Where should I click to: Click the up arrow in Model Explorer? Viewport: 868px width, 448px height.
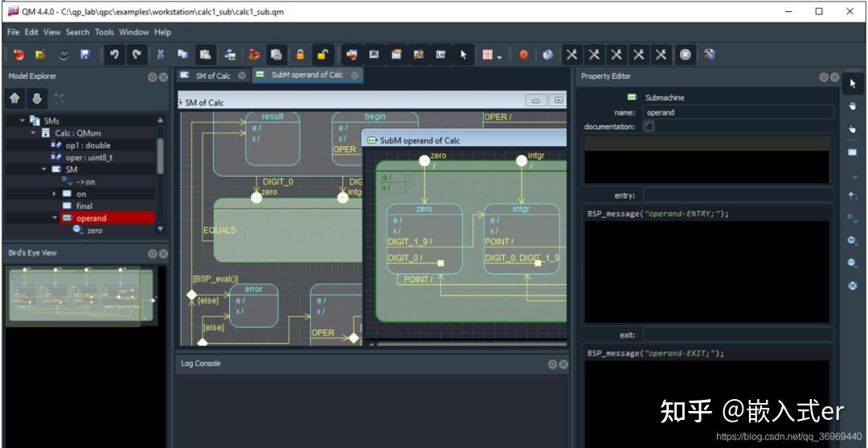click(x=14, y=98)
